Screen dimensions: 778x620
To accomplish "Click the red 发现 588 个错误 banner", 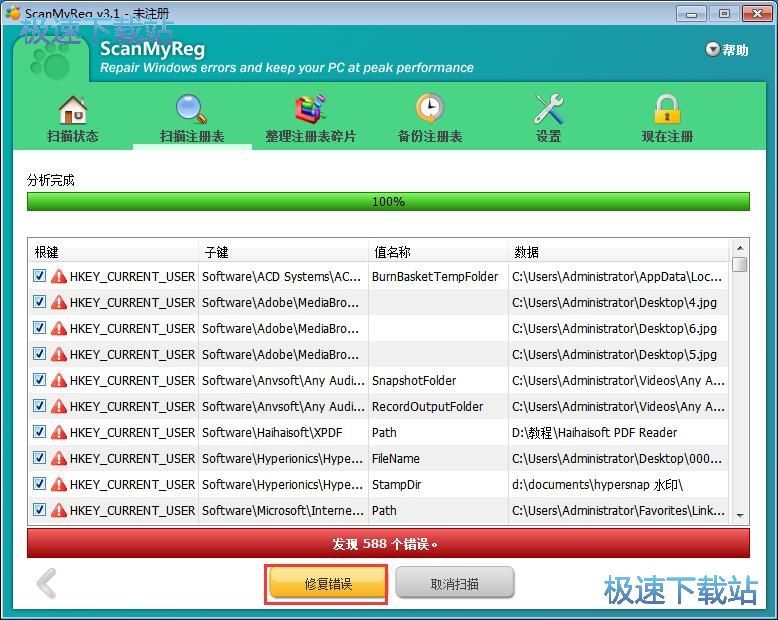I will tap(388, 544).
